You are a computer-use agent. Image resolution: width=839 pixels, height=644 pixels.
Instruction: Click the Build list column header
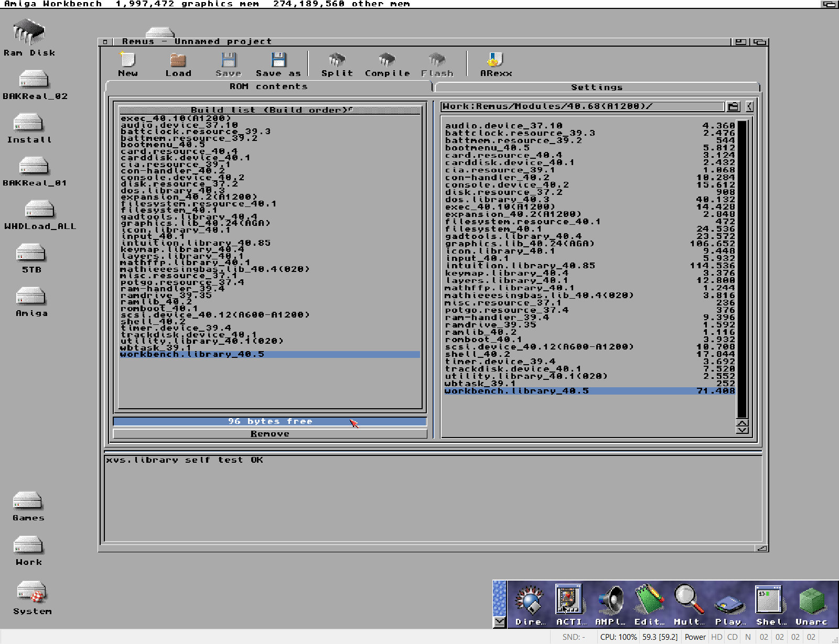click(x=270, y=110)
